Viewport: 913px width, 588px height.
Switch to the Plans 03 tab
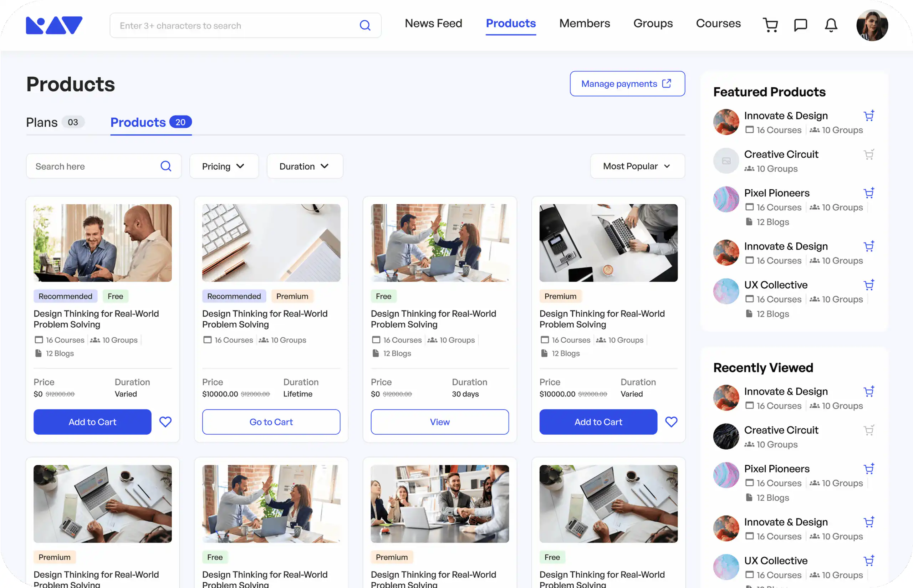[x=55, y=122]
